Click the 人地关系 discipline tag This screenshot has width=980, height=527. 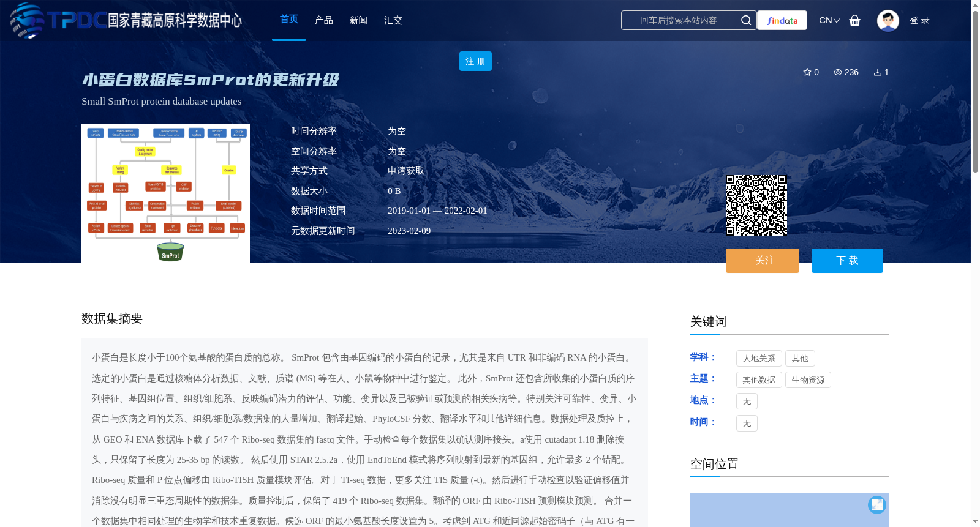point(759,358)
